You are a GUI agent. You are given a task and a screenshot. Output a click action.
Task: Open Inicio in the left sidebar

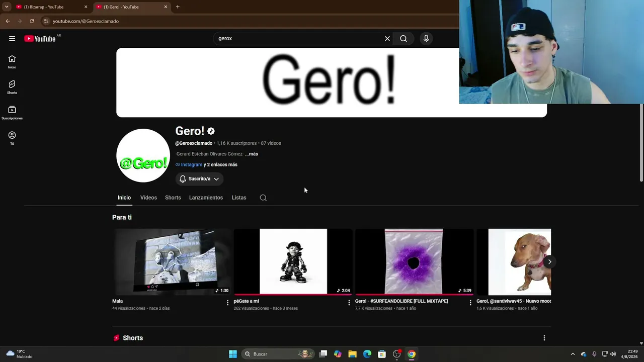click(x=12, y=62)
